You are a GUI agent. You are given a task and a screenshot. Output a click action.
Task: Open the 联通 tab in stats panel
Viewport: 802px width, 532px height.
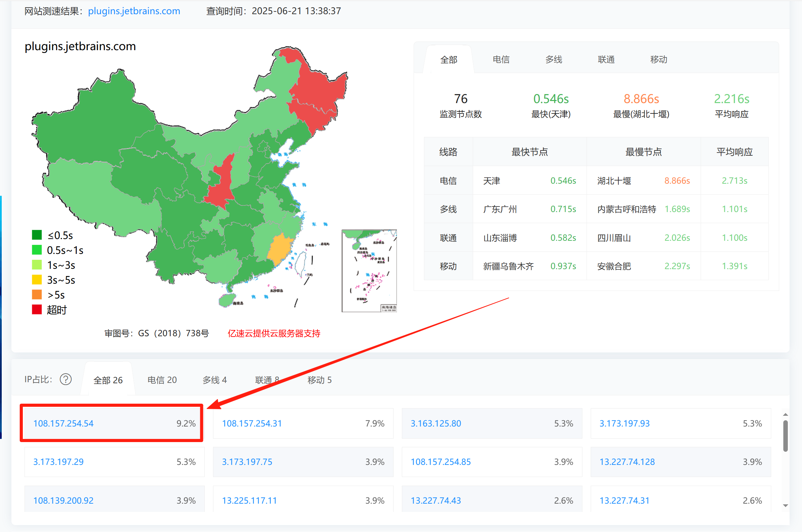(x=606, y=59)
